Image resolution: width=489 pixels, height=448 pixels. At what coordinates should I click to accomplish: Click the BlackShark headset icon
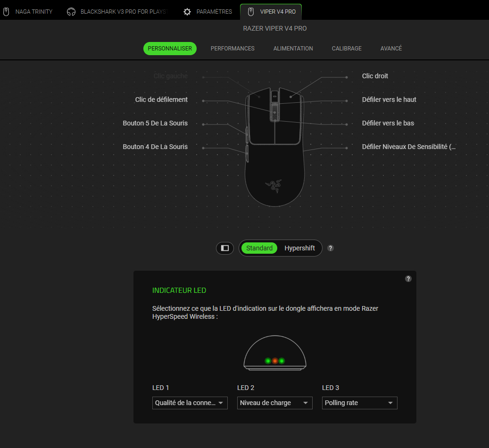click(x=71, y=12)
